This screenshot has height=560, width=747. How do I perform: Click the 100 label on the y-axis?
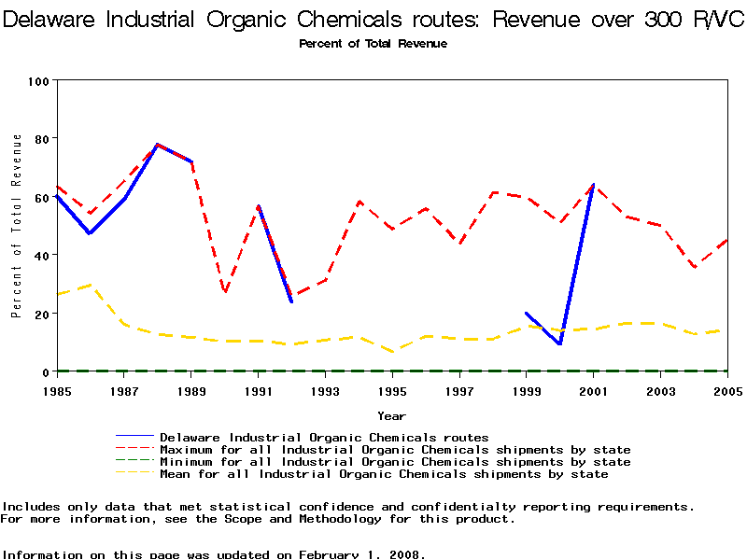[x=37, y=81]
